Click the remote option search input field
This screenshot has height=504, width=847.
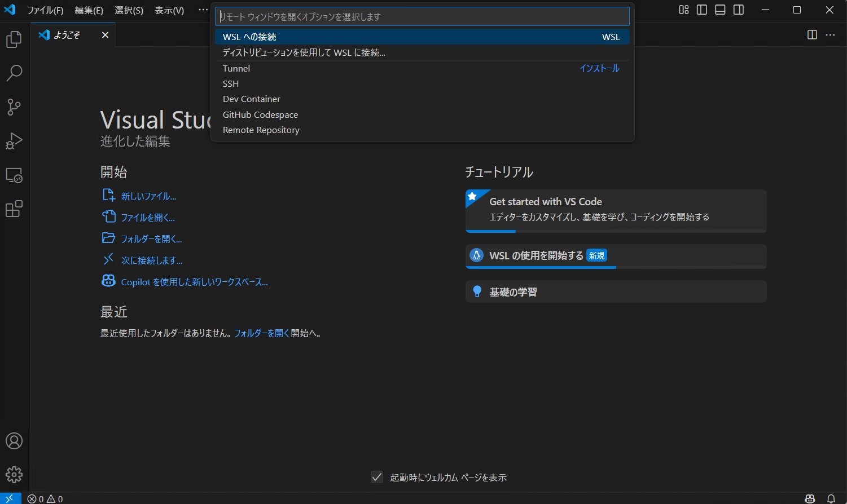422,16
